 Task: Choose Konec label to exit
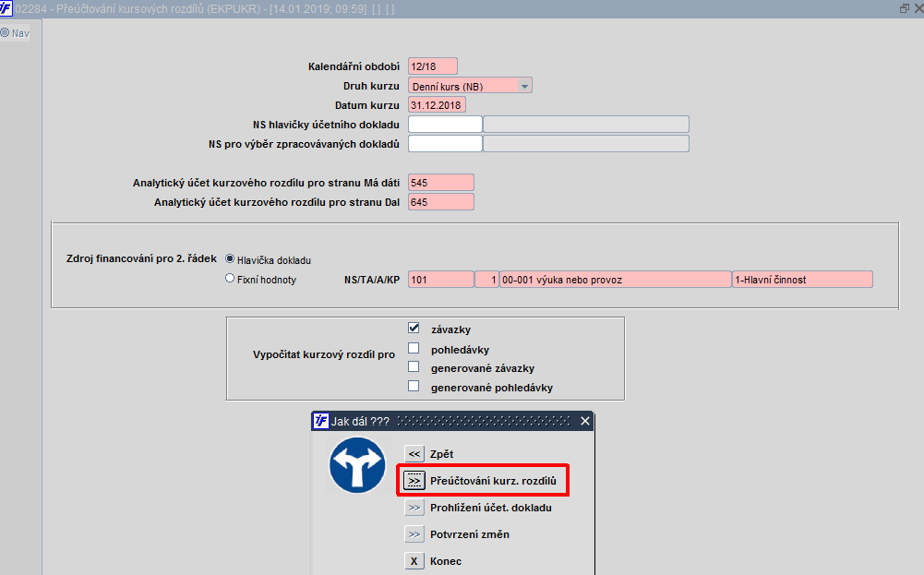click(x=446, y=561)
